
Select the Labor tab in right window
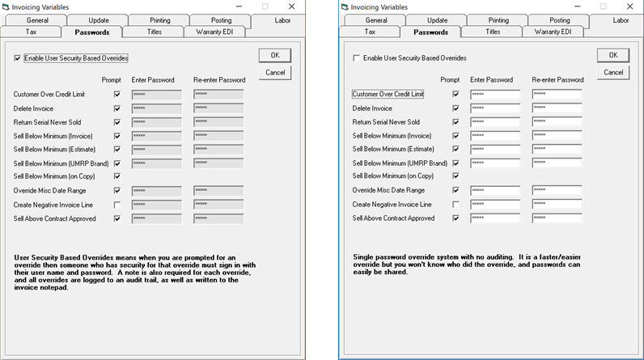(x=616, y=21)
